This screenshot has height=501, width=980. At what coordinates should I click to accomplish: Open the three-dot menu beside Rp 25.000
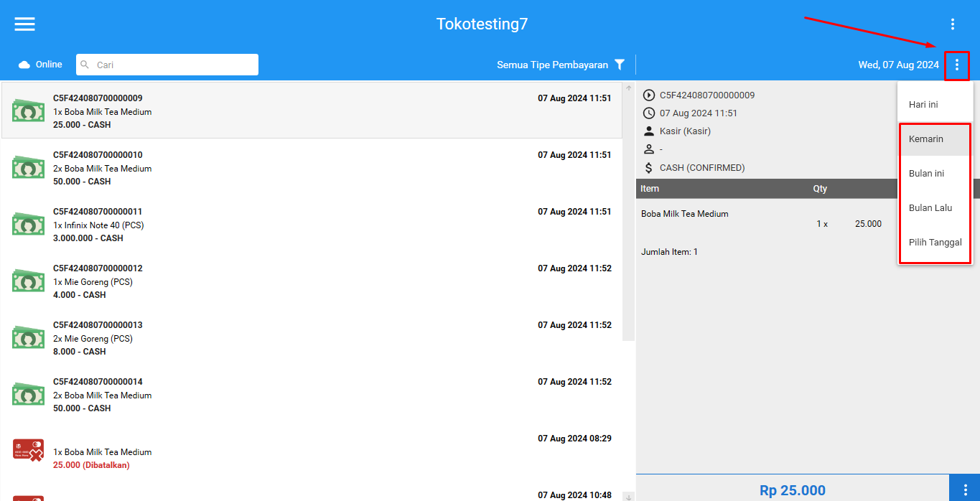tap(965, 490)
